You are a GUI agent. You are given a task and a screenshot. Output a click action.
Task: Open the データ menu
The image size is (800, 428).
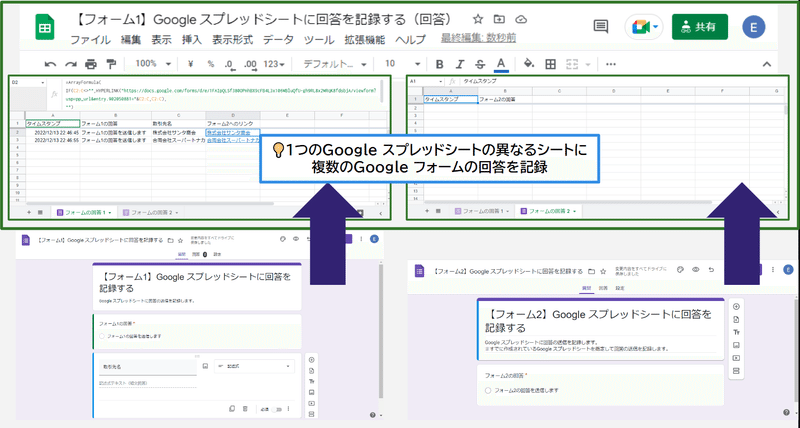279,40
